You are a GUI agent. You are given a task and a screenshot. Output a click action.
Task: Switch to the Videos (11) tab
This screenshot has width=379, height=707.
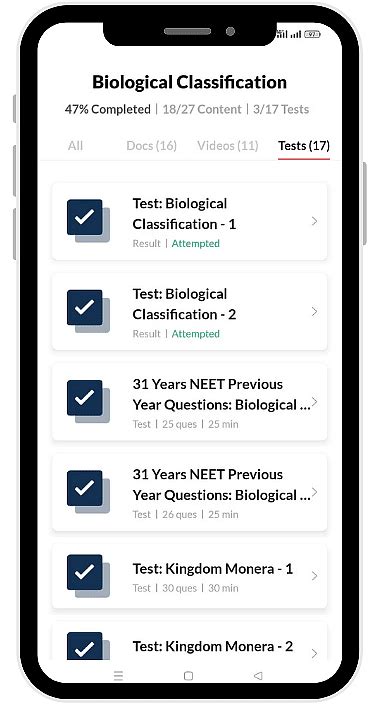[x=228, y=146]
